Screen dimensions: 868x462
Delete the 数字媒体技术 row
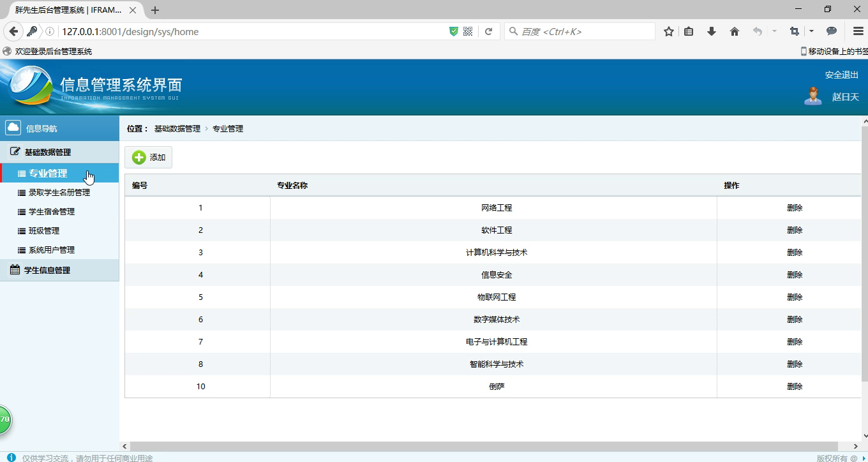tap(795, 319)
